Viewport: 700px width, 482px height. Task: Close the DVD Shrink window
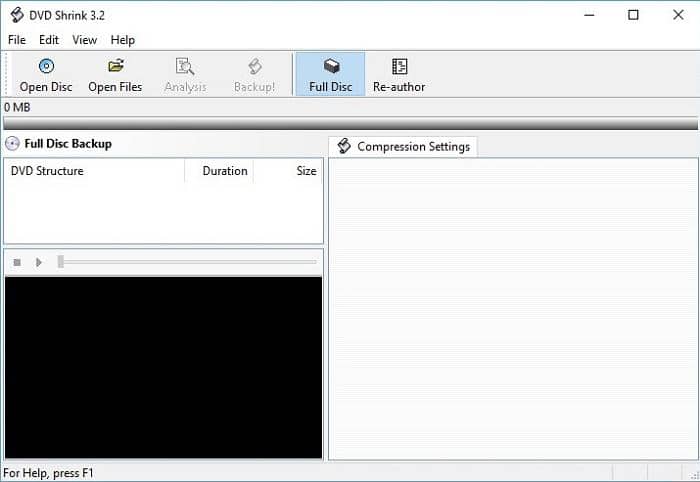coord(678,15)
